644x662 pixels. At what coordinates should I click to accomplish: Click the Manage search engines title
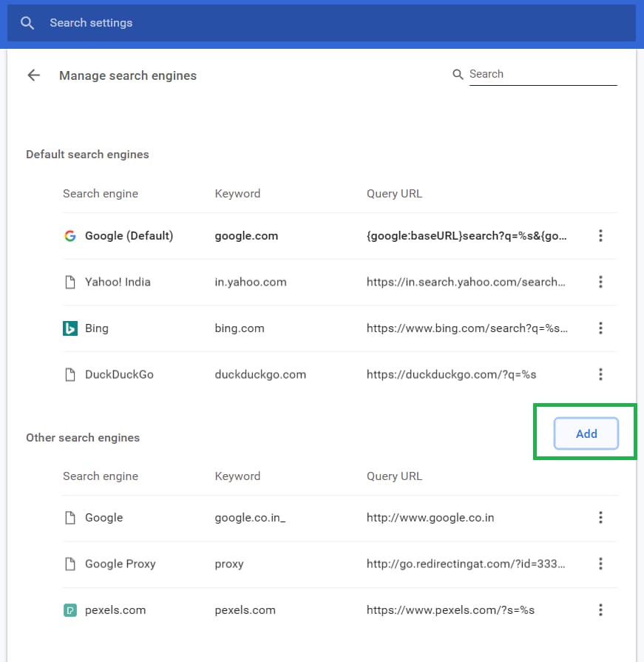click(x=128, y=75)
